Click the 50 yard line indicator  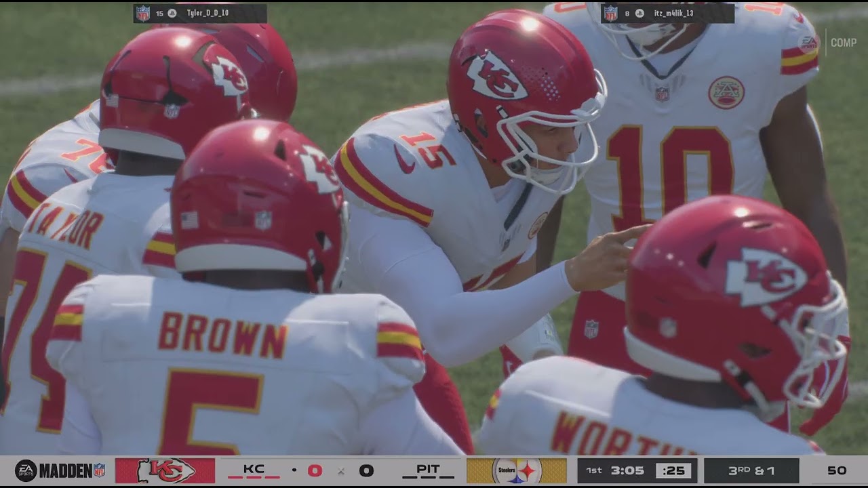[837, 470]
